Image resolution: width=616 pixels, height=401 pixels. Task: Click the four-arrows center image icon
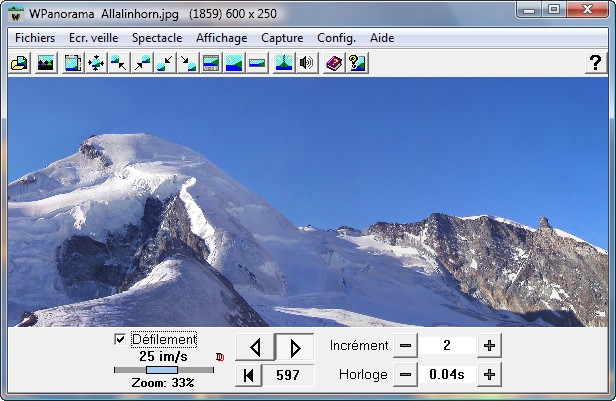tap(96, 63)
